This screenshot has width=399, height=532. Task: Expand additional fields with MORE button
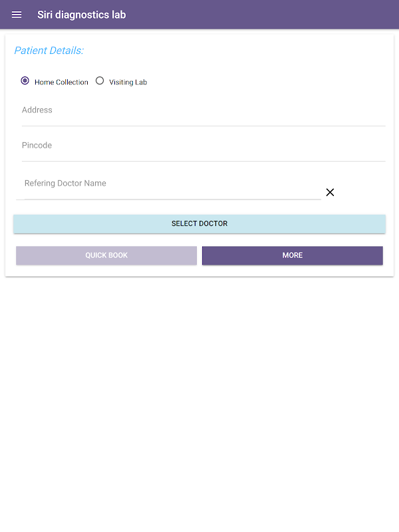tap(292, 255)
